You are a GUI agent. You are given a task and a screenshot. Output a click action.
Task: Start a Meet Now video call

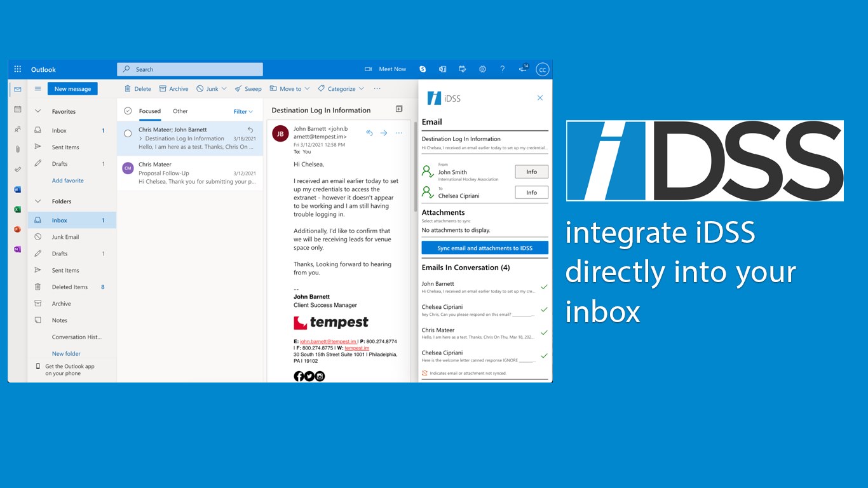coord(386,69)
